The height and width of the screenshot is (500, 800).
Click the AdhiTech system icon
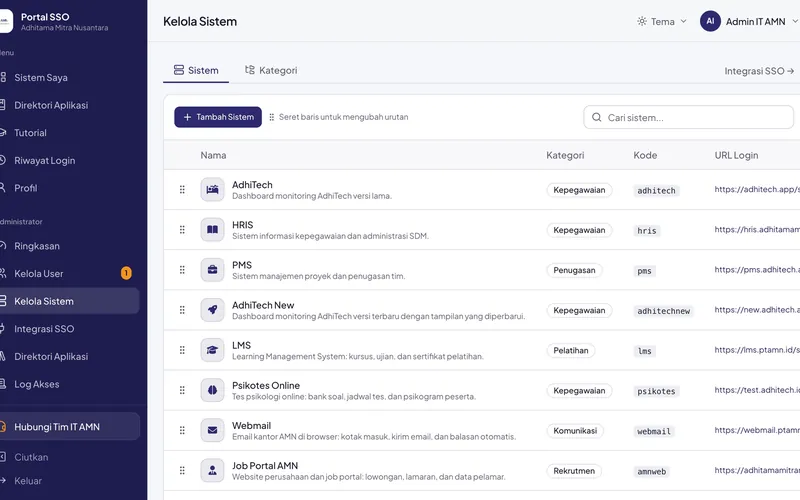point(212,190)
